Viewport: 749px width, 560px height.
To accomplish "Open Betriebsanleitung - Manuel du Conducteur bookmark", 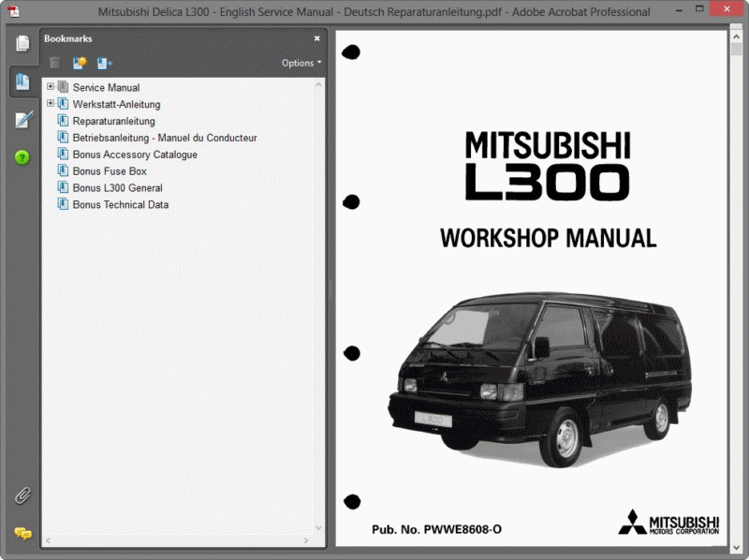I will click(x=165, y=138).
